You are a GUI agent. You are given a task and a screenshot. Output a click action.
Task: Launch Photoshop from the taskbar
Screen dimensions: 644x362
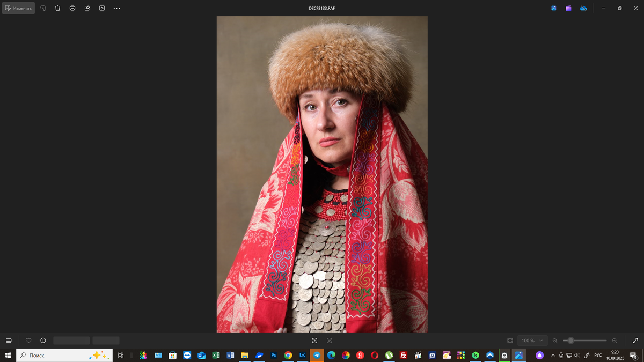click(273, 354)
